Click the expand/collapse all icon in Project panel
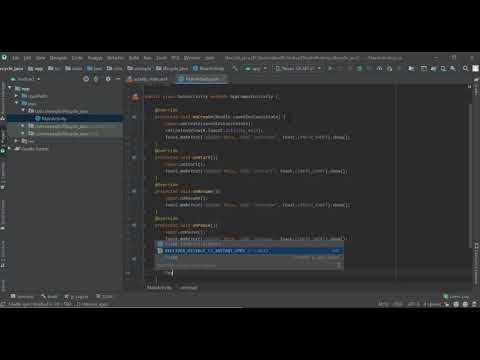Screen dimensions: 480x360 pyautogui.click(x=96, y=79)
